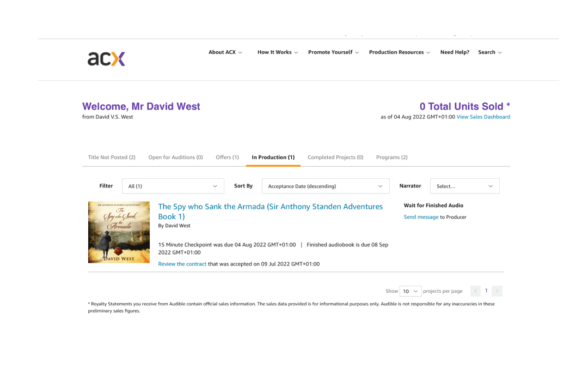Open Review the contract link
Image resolution: width=588 pixels, height=368 pixels.
pos(182,264)
